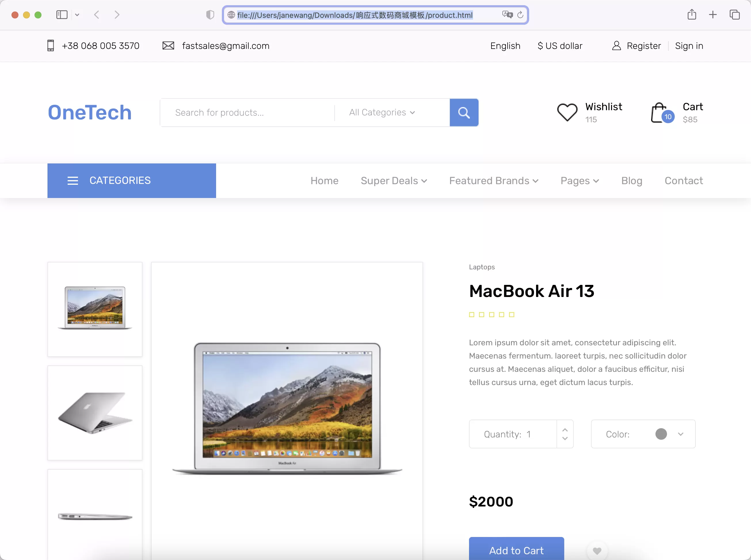The width and height of the screenshot is (751, 560).
Task: Focus the Search for products field
Action: (x=247, y=113)
